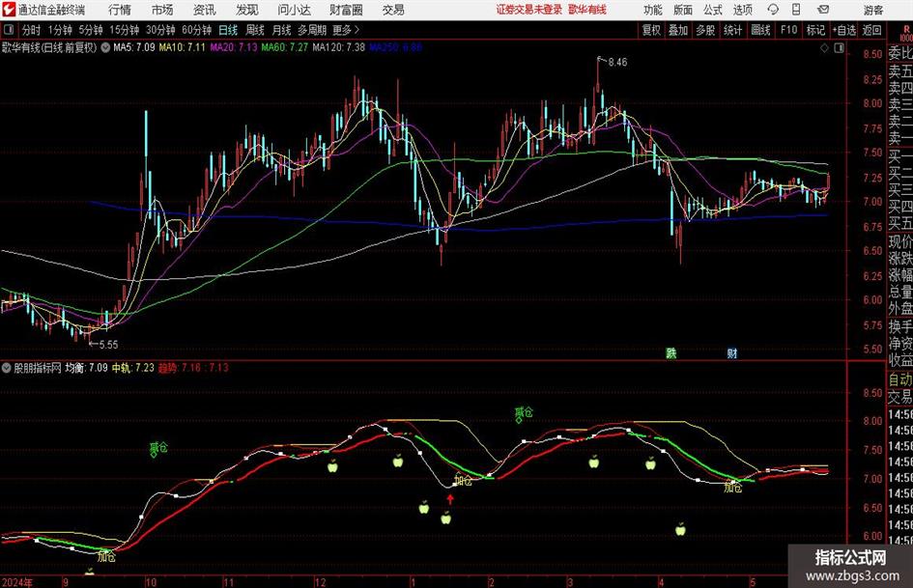This screenshot has height=588, width=913.
Task: Switch to the 分时 chart tab
Action: point(31,30)
